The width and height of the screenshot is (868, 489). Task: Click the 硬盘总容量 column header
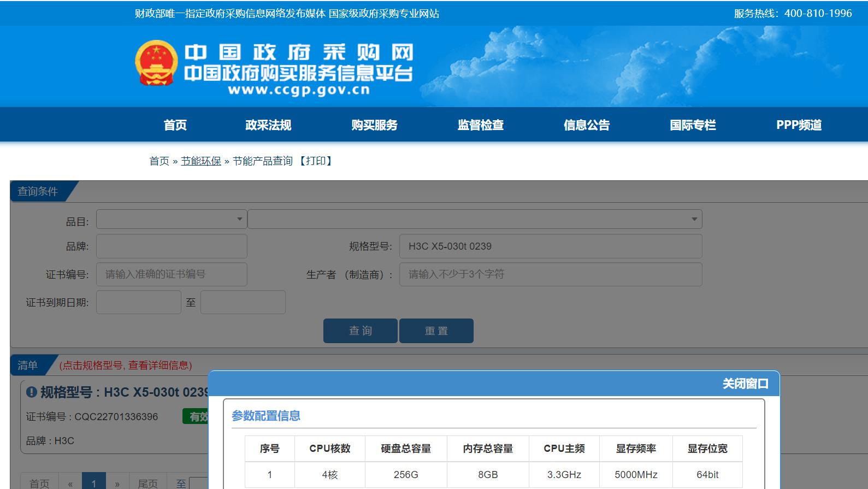[x=406, y=449]
